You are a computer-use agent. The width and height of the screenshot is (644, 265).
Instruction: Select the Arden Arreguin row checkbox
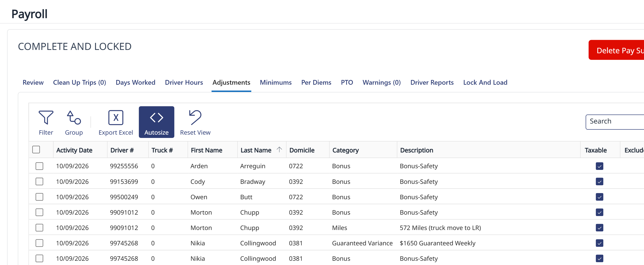pos(39,166)
